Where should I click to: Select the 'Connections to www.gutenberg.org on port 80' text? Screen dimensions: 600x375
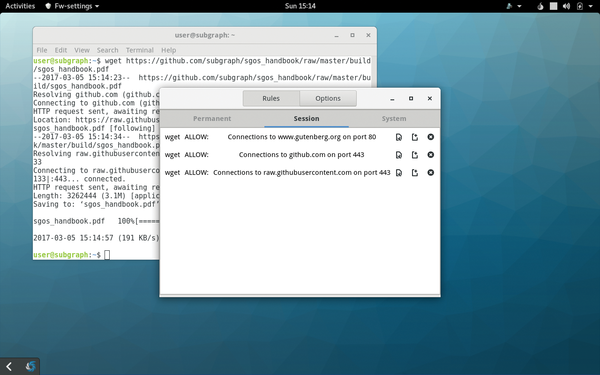click(x=302, y=137)
